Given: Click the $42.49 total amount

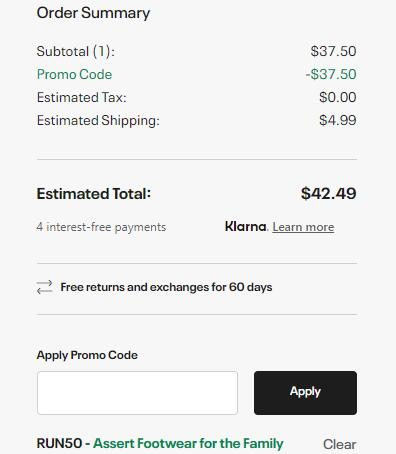Looking at the screenshot, I should [329, 194].
